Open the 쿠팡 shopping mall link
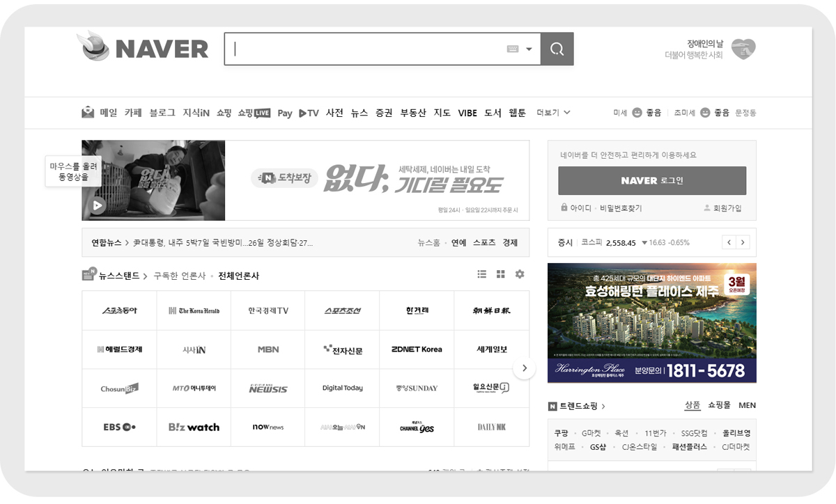The width and height of the screenshot is (836, 504). (x=562, y=433)
